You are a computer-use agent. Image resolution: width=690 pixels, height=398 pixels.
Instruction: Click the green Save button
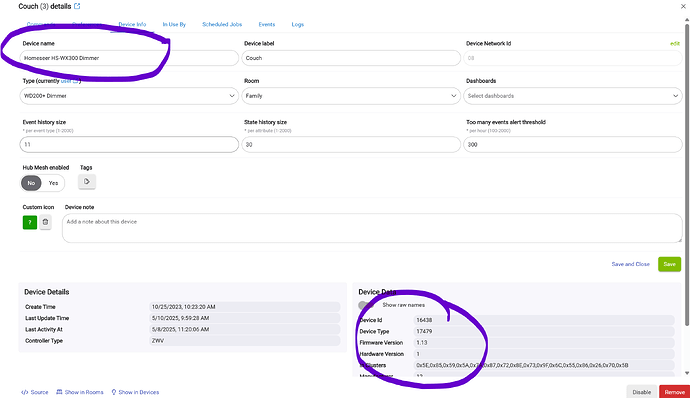tap(669, 264)
